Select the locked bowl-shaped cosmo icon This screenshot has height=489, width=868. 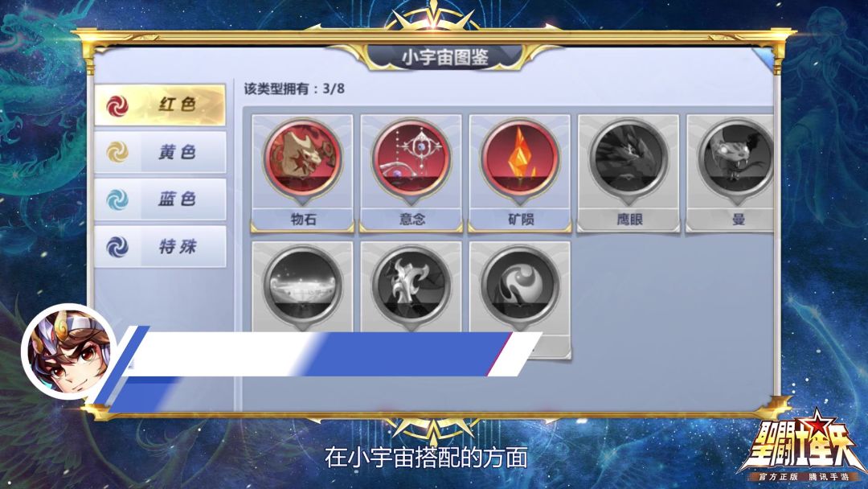pos(303,286)
